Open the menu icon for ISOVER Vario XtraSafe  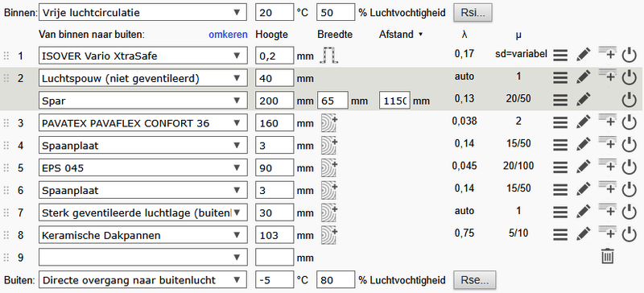(x=560, y=55)
